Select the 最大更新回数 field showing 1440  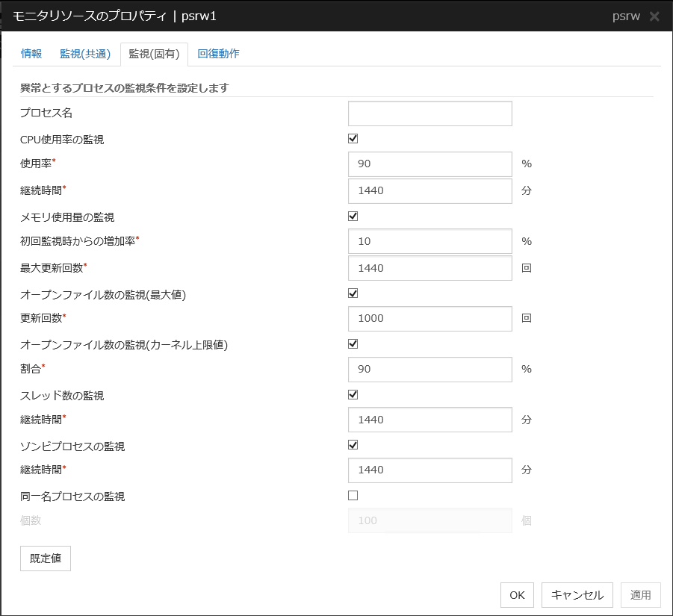(429, 267)
